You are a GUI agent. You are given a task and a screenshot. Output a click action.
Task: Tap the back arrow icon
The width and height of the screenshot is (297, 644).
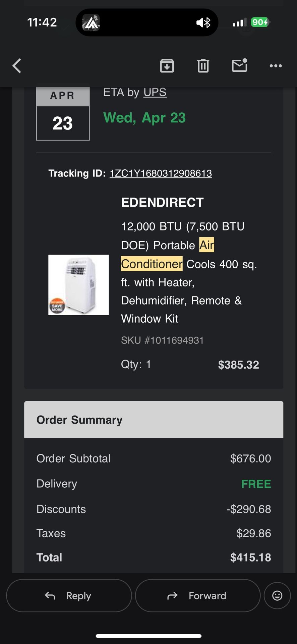(17, 66)
